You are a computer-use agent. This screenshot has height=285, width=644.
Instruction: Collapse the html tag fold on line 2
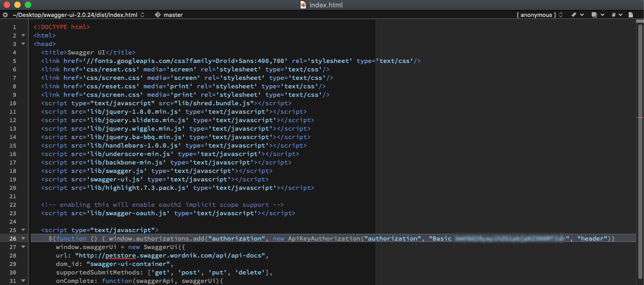[23, 35]
